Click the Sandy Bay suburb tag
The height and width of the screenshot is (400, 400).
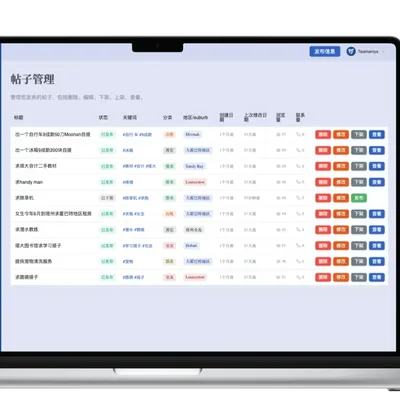click(x=194, y=166)
